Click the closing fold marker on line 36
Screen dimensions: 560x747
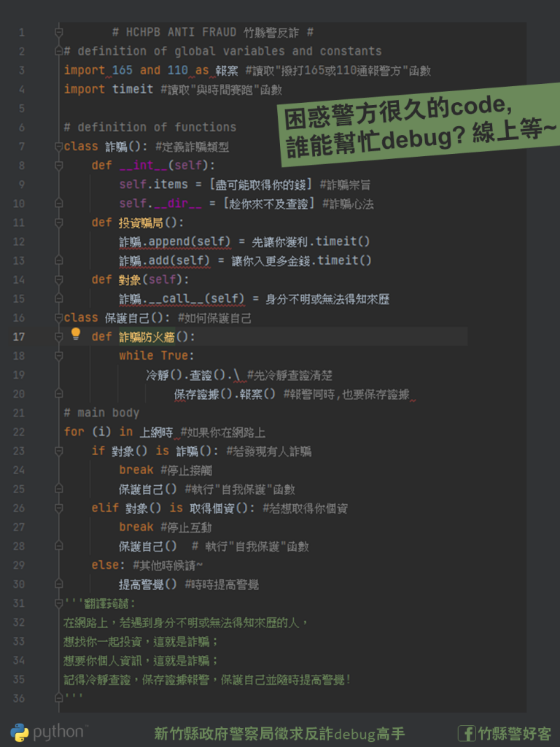coord(59,698)
